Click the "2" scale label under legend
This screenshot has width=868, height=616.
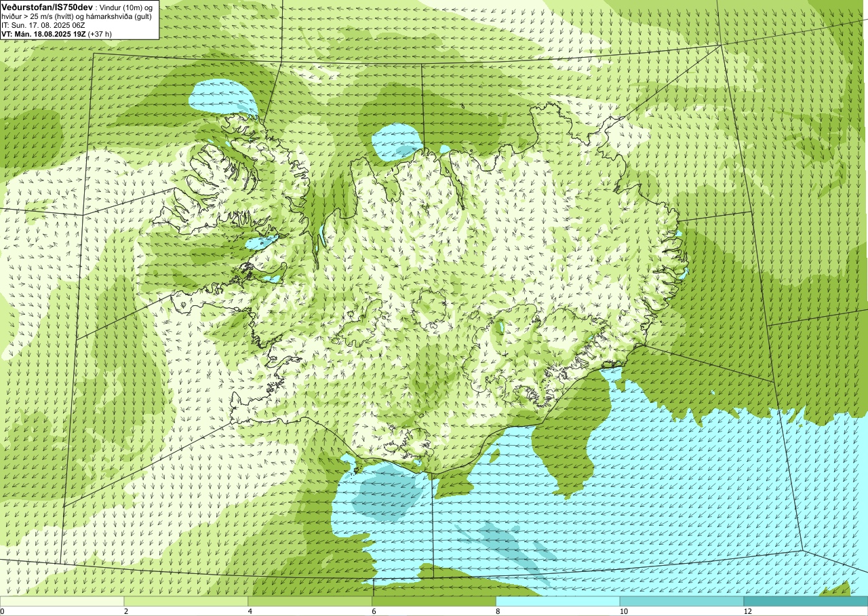coord(126,611)
